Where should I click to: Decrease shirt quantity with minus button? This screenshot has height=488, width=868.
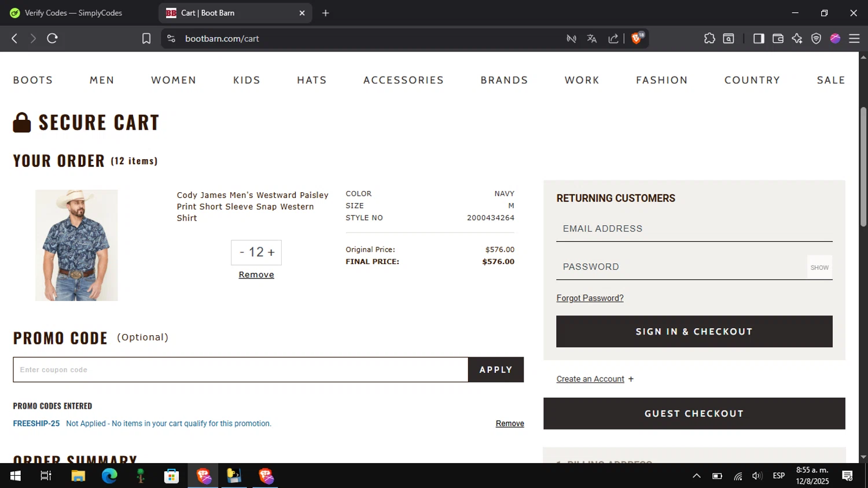pyautogui.click(x=242, y=252)
